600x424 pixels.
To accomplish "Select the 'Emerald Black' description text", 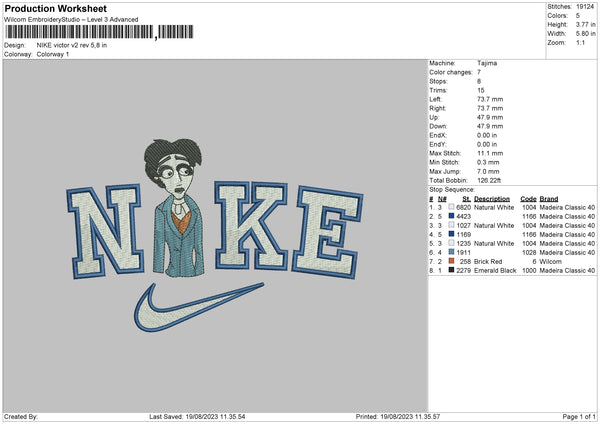I will tap(495, 270).
